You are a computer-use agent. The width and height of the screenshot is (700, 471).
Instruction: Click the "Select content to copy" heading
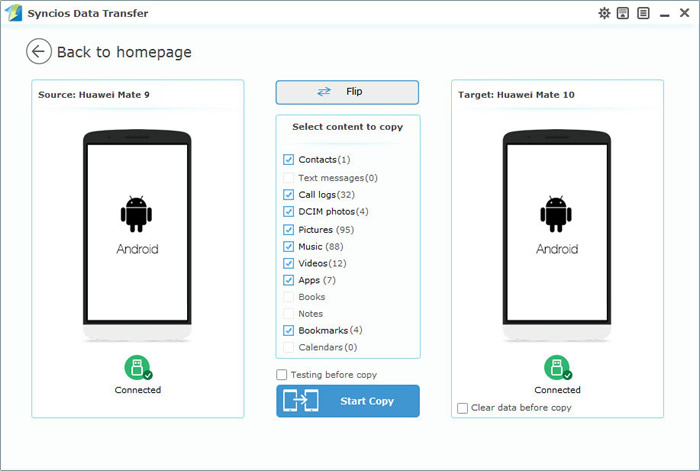(x=347, y=127)
